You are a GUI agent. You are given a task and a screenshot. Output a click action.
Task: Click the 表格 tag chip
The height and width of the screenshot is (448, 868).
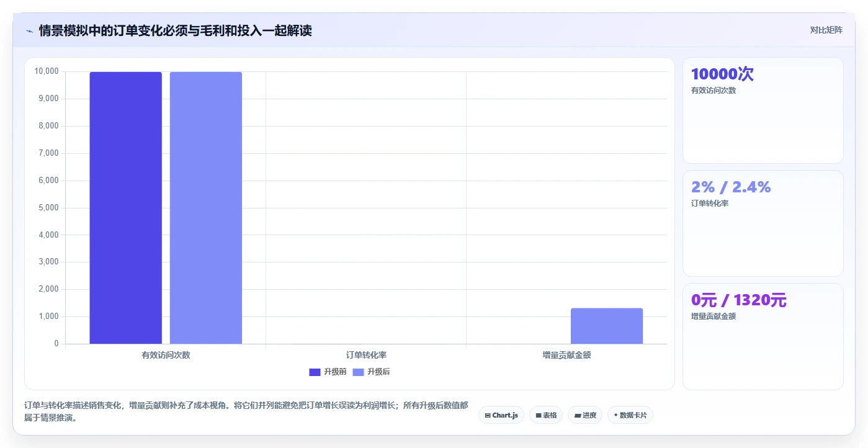point(546,415)
